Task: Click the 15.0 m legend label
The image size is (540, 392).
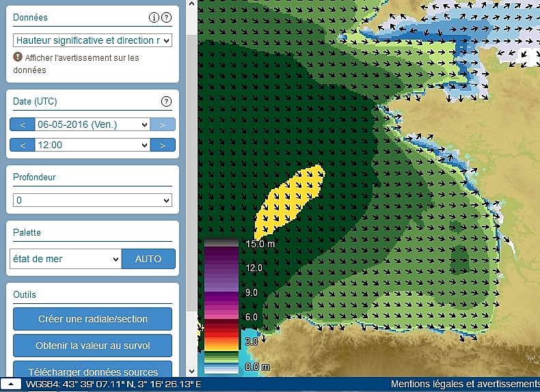Action: pos(260,244)
